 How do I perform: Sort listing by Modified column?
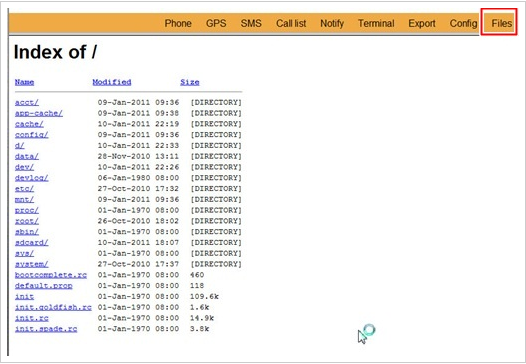coord(112,82)
